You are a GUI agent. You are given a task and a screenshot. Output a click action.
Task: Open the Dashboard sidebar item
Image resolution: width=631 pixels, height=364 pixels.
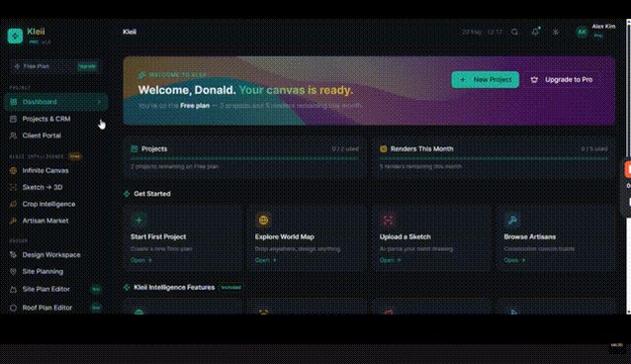[56, 102]
